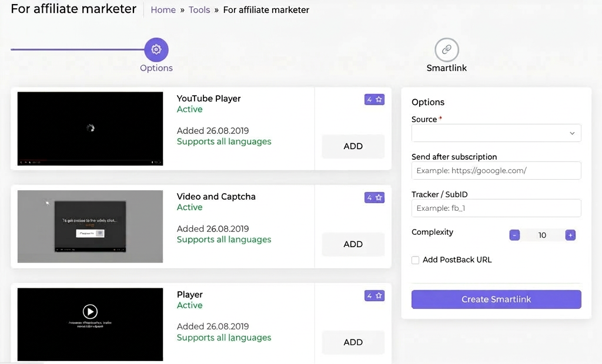
Task: Add the YouTube Player landing
Action: [x=353, y=146]
